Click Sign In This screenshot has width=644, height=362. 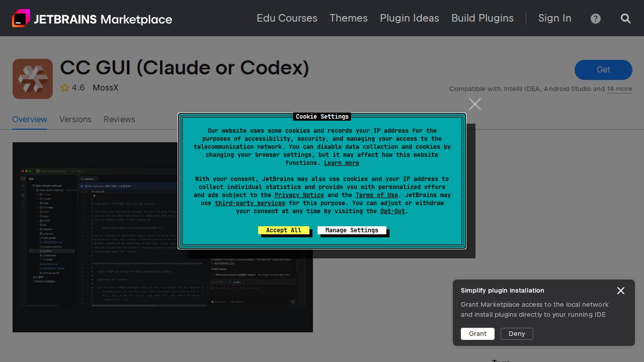pyautogui.click(x=555, y=18)
